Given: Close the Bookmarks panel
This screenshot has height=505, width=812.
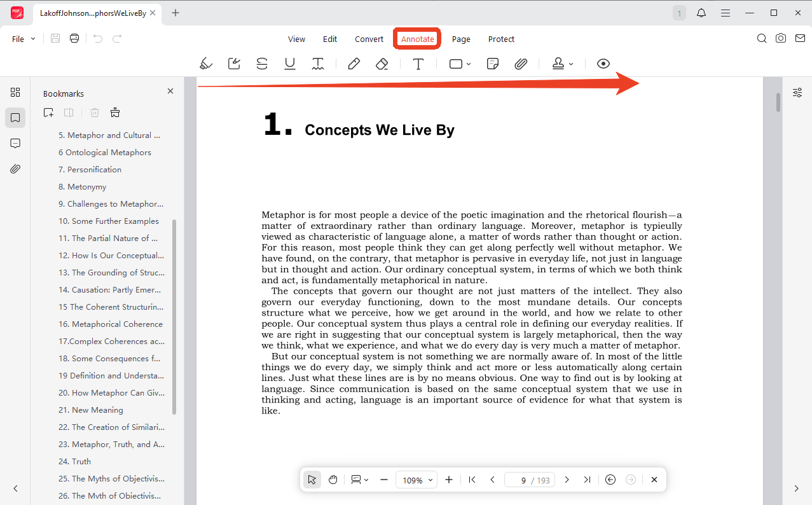Looking at the screenshot, I should [170, 92].
